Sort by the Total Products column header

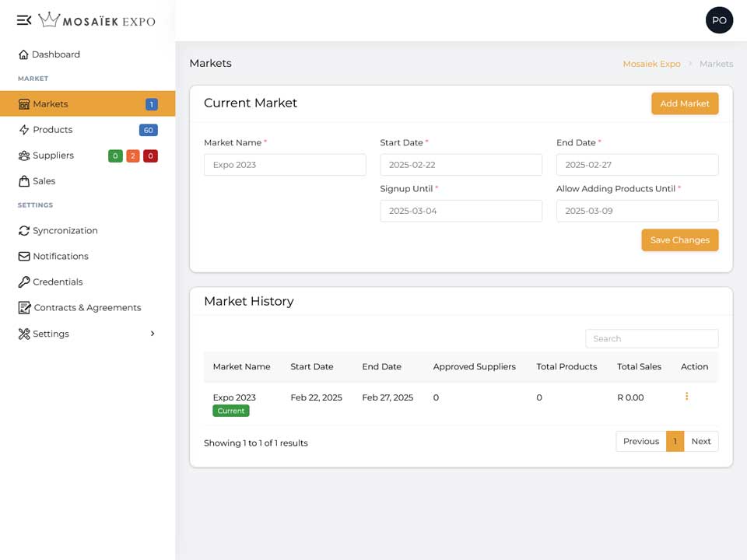tap(566, 366)
